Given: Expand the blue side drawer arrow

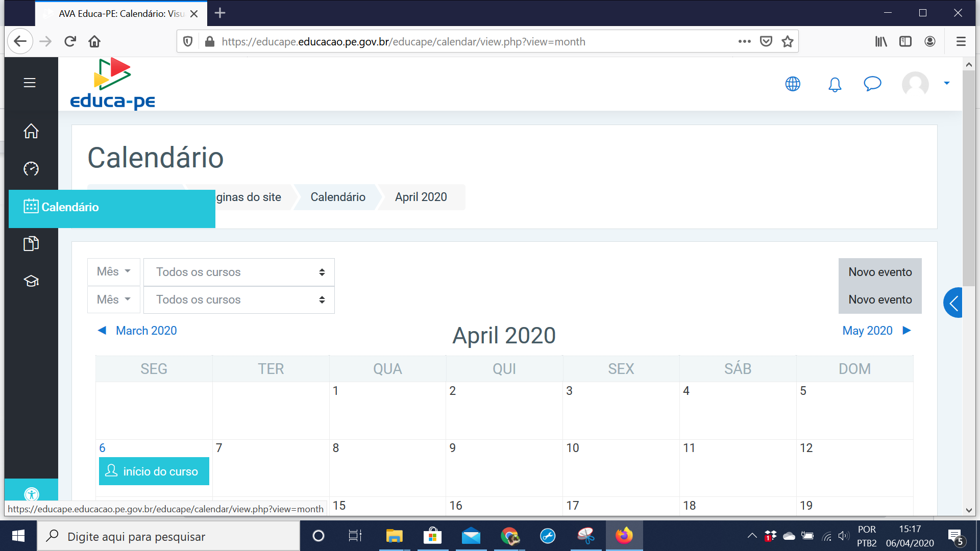Looking at the screenshot, I should 953,303.
